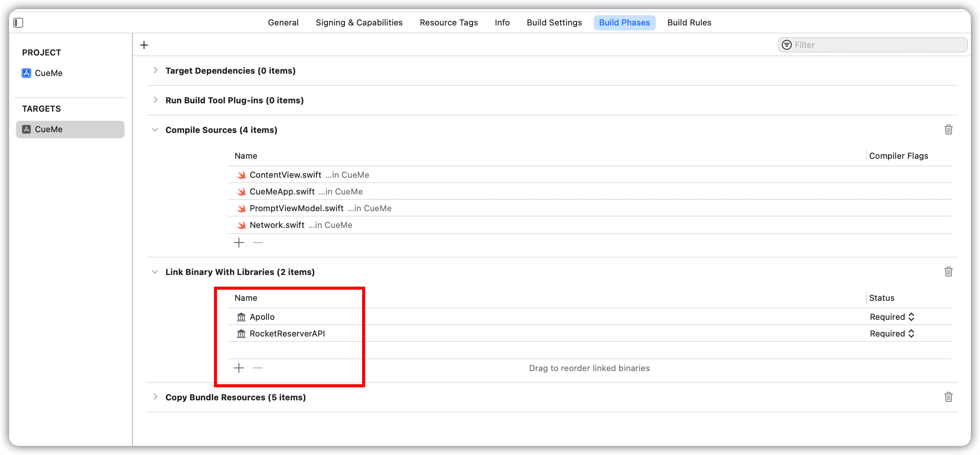The image size is (980, 455).
Task: Click the library icon beside RocketReserverAPI
Action: pyautogui.click(x=241, y=334)
